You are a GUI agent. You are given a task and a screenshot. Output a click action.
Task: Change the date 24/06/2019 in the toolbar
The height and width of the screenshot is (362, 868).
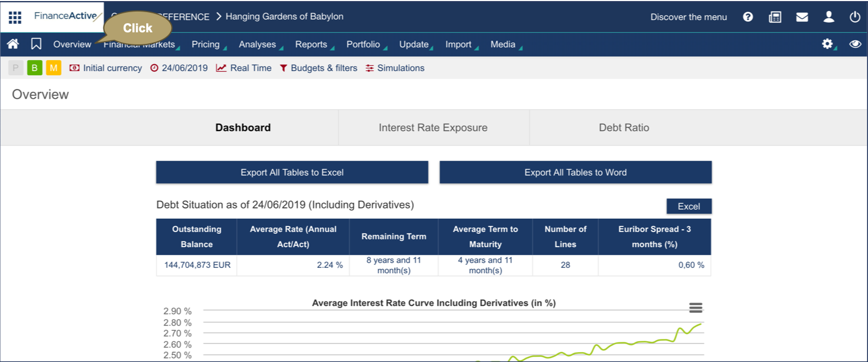[x=184, y=68]
